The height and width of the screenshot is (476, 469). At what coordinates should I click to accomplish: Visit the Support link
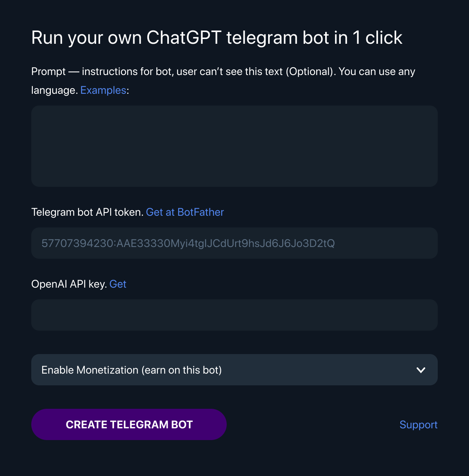click(x=419, y=425)
